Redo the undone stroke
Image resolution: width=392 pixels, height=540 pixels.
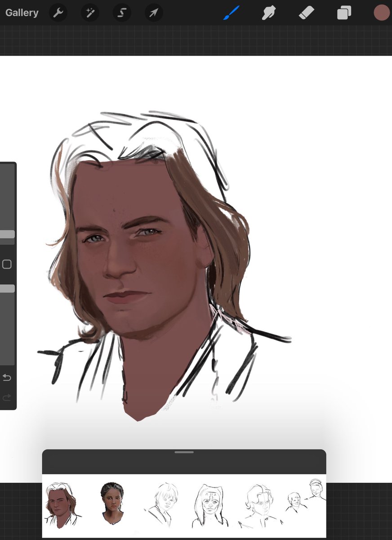(x=7, y=397)
